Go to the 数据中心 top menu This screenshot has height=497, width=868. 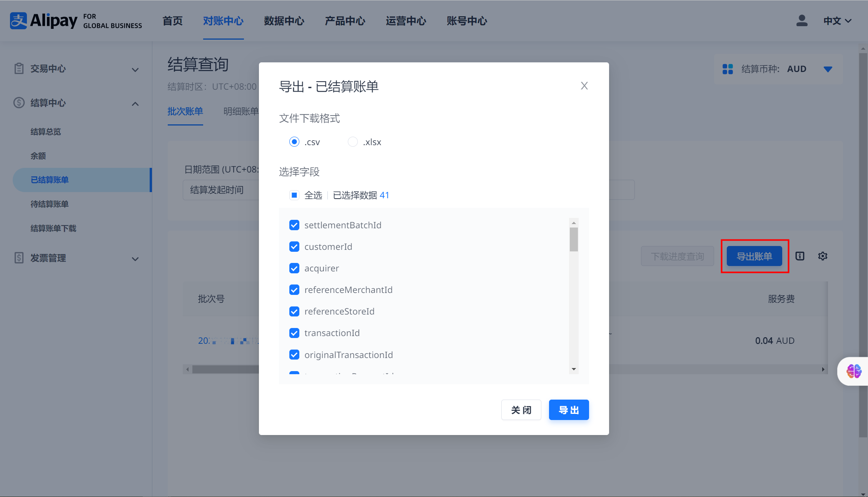click(x=284, y=21)
